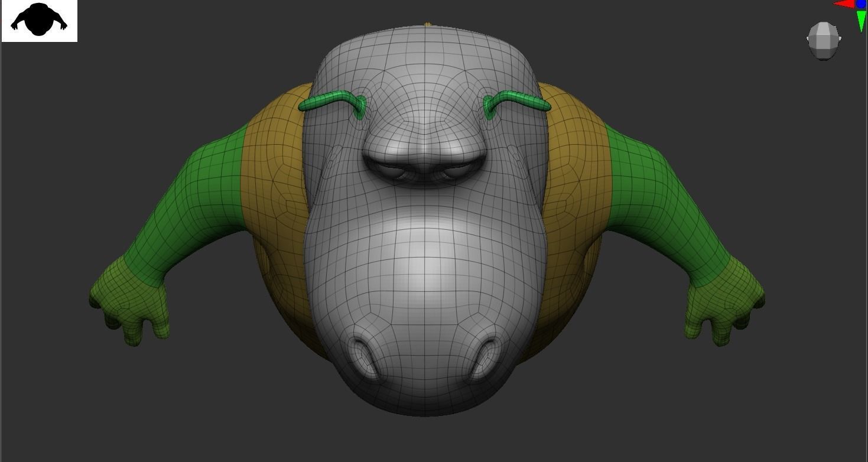The height and width of the screenshot is (462, 868).
Task: Click the nostril on the snout's right side
Action: [x=486, y=357]
